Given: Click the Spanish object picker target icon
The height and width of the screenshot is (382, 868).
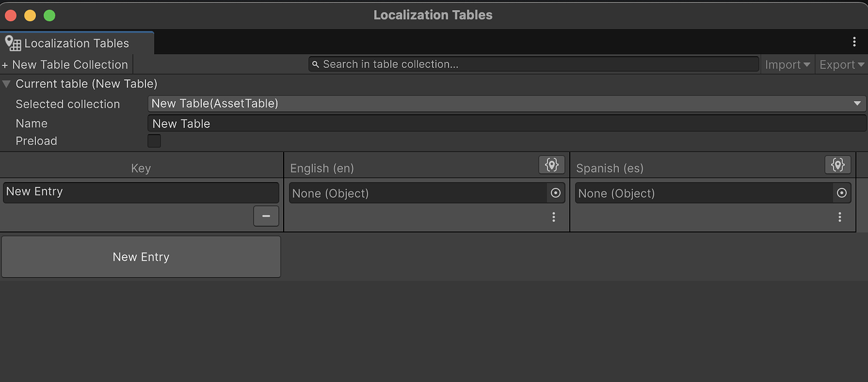Looking at the screenshot, I should 842,193.
